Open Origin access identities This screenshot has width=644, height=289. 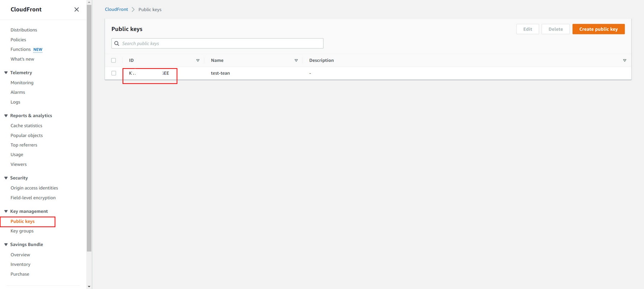click(34, 188)
